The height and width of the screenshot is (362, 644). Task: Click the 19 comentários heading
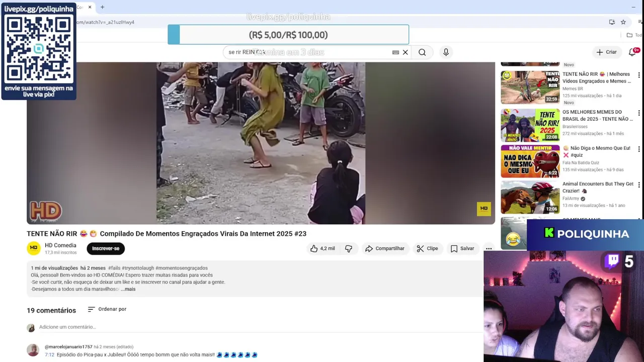[x=51, y=310]
